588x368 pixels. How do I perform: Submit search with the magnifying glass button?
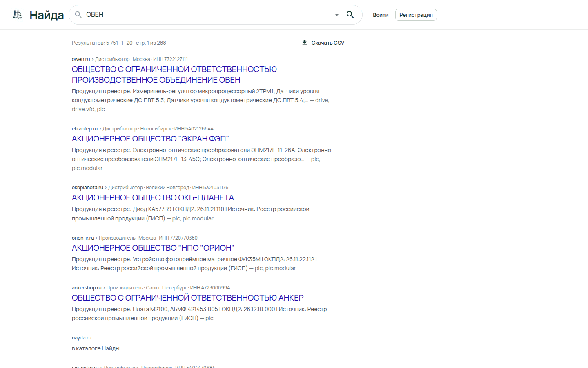(350, 15)
